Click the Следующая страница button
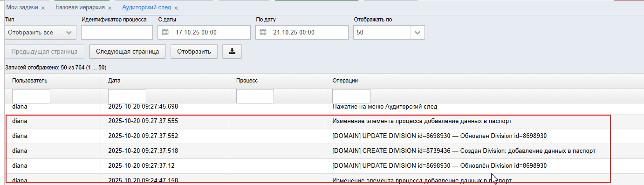Viewport: 644px width, 185px height. pyautogui.click(x=128, y=51)
